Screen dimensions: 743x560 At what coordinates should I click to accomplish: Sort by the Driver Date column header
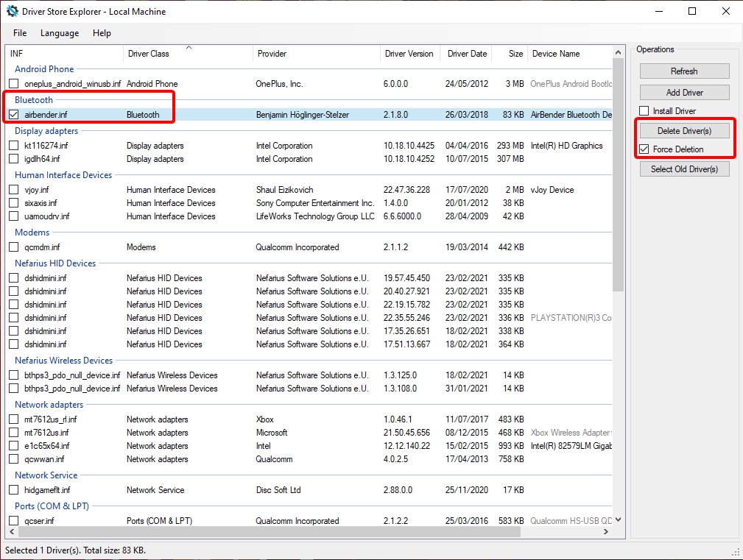(466, 54)
